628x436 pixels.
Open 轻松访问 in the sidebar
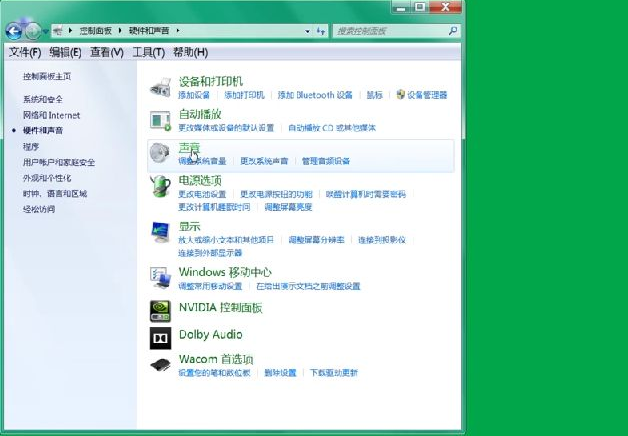(x=39, y=209)
